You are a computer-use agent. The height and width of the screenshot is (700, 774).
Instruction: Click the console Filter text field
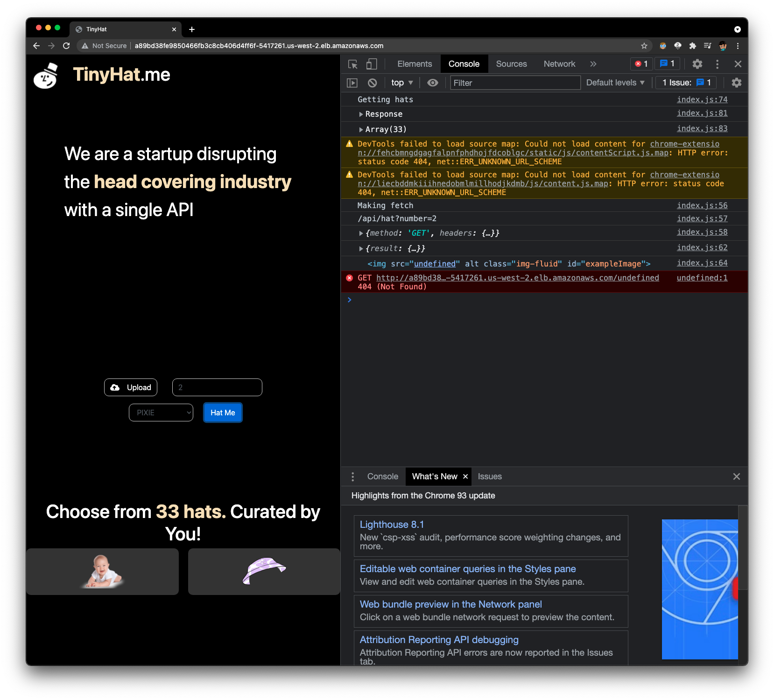coord(515,83)
